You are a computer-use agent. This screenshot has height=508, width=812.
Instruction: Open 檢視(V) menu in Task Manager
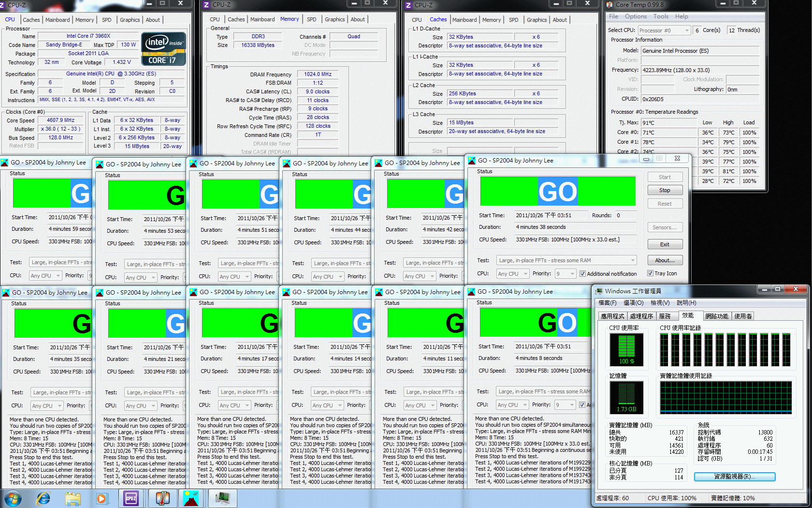[x=660, y=303]
